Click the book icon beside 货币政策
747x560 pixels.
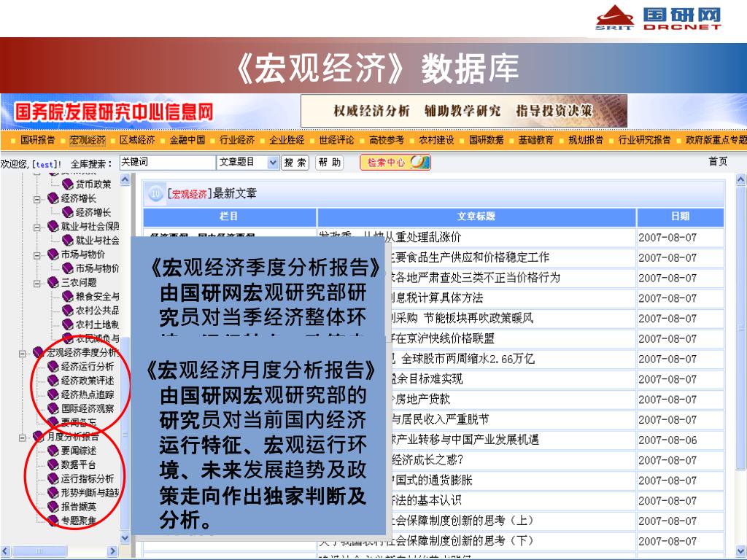[68, 184]
